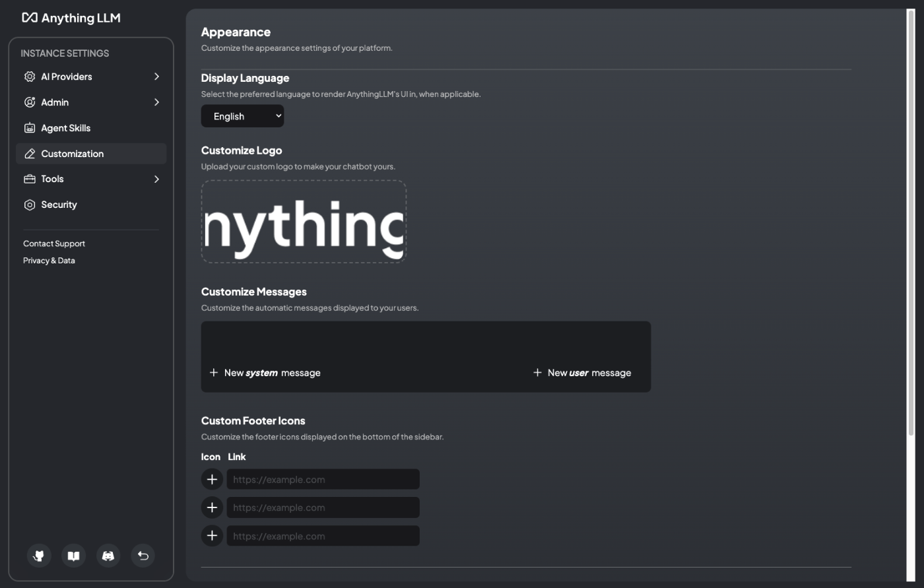Click the vertical scrollbar on the right
Viewport: 924px width, 588px height.
(x=911, y=224)
